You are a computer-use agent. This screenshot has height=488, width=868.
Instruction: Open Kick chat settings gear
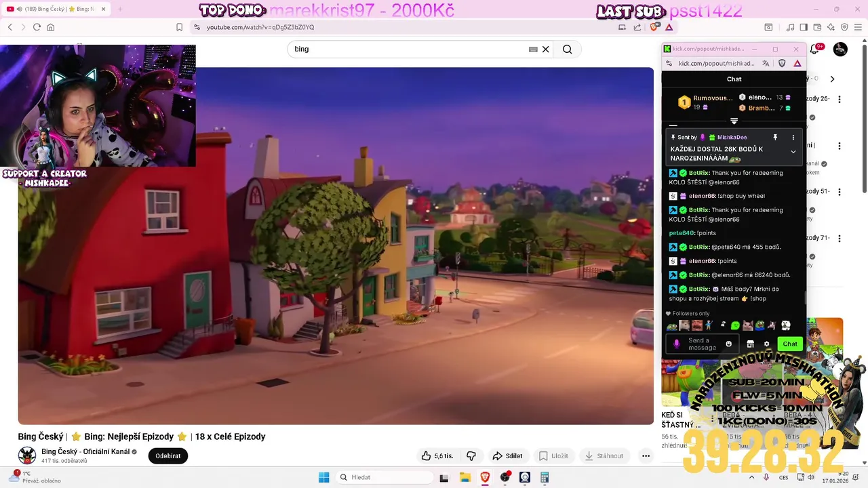click(x=767, y=344)
